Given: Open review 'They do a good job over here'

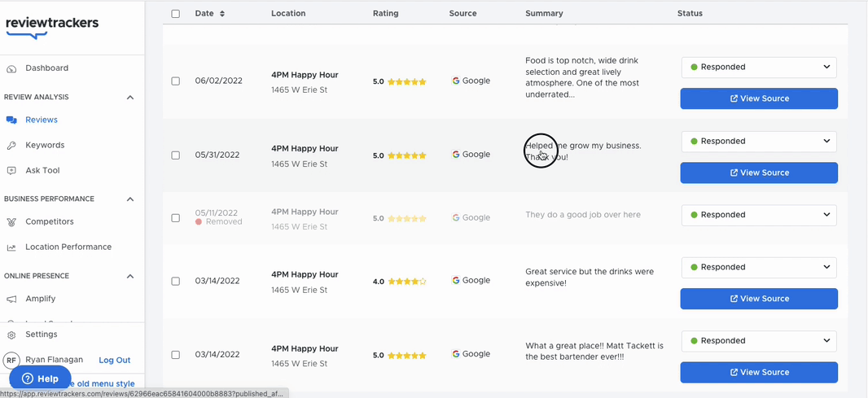Looking at the screenshot, I should 583,215.
